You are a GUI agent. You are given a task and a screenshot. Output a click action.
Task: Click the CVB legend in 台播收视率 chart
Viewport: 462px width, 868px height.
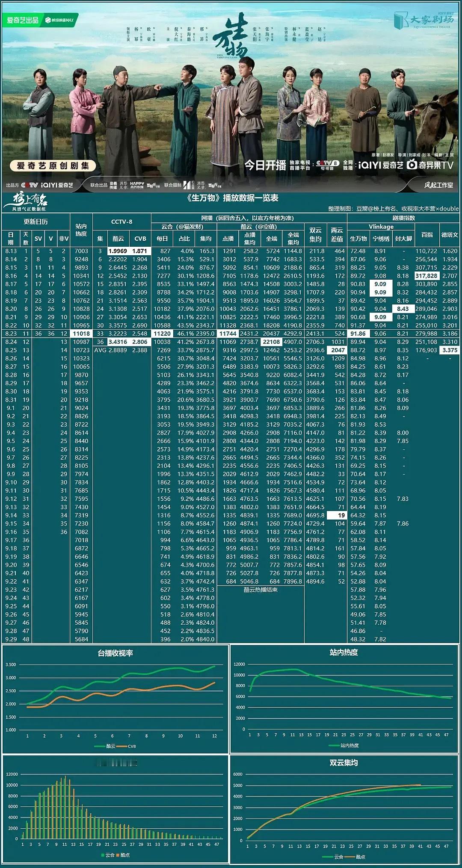[126, 746]
